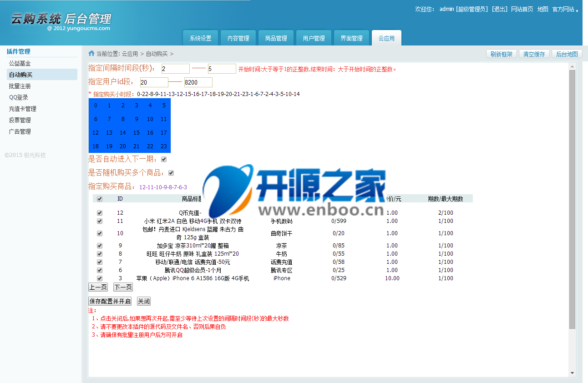Open 充值卡管理 in the sidebar
The height and width of the screenshot is (383, 588).
23,109
